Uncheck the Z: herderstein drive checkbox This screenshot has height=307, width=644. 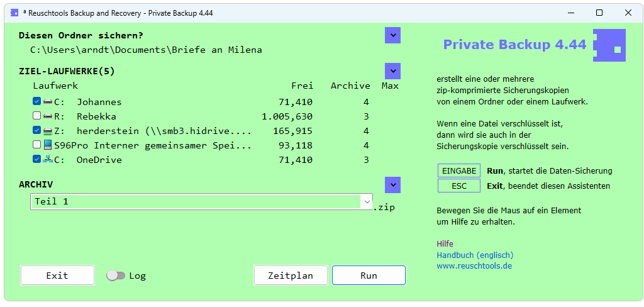coord(36,130)
